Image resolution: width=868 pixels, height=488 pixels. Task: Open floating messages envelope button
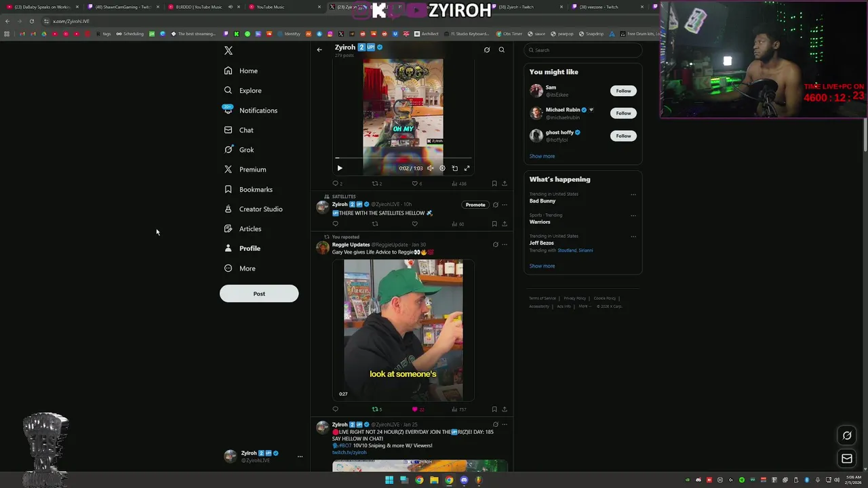[x=847, y=459]
